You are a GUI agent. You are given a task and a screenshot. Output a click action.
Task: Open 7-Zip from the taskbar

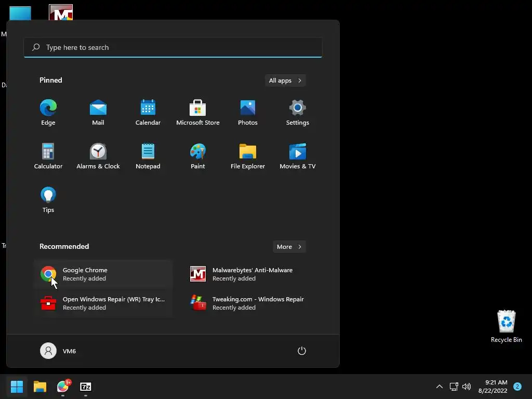(x=86, y=387)
